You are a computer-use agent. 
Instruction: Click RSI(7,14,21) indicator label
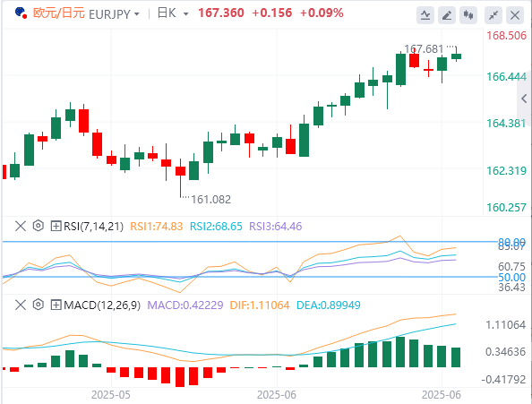94,227
